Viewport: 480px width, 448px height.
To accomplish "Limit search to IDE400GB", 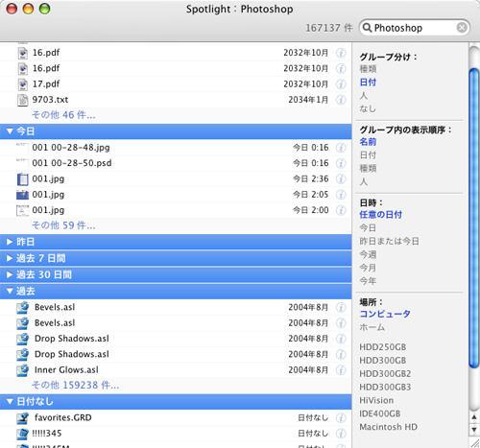I will pyautogui.click(x=380, y=413).
